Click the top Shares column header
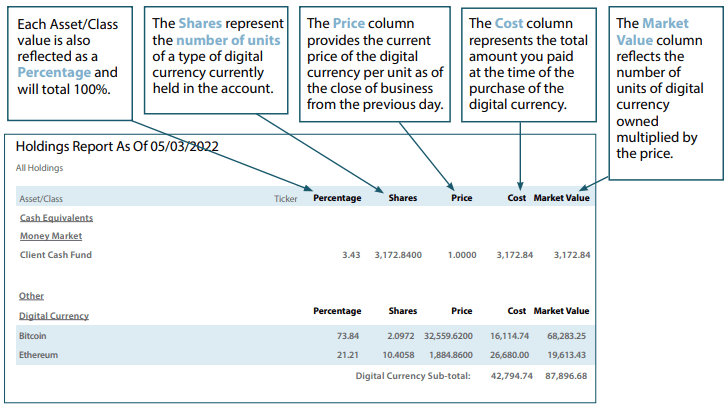 coord(402,198)
